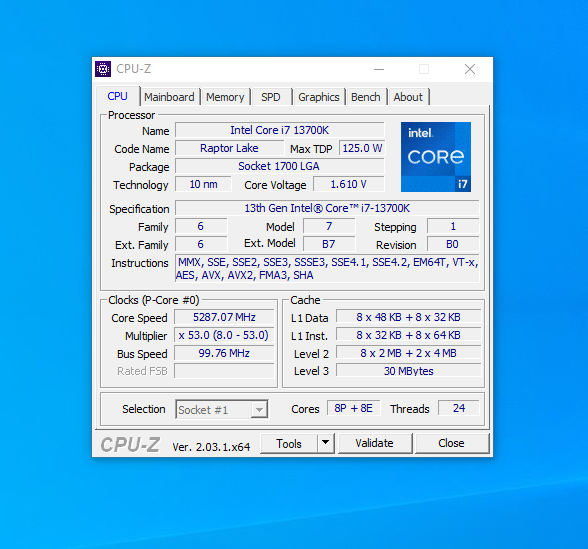
Task: Click the Stepping value 1
Action: [453, 226]
